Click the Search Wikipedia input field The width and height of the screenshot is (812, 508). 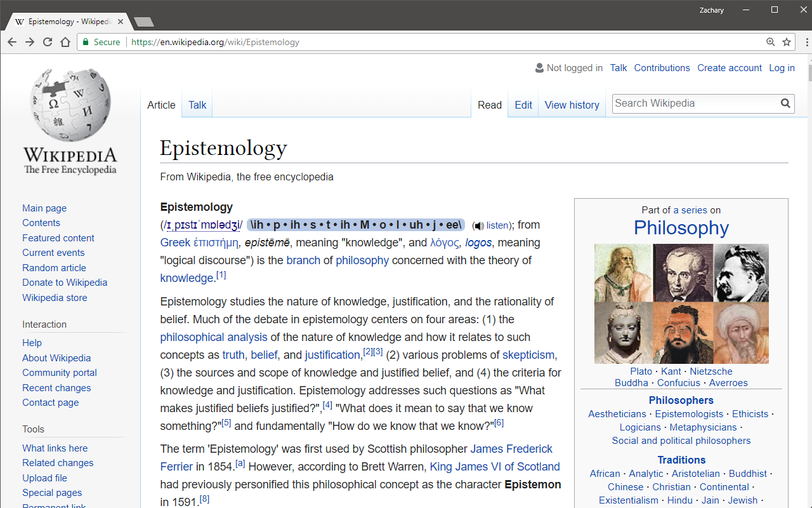tap(695, 104)
